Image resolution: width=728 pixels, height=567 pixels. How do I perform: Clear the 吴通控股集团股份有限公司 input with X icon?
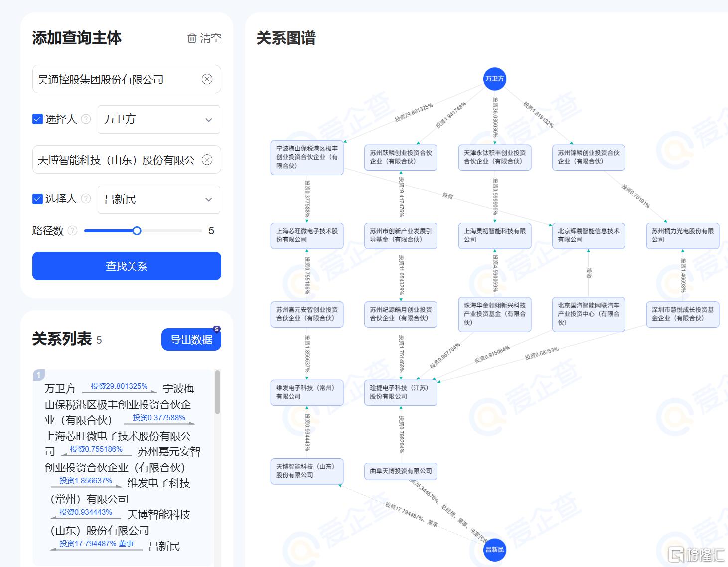coord(207,79)
